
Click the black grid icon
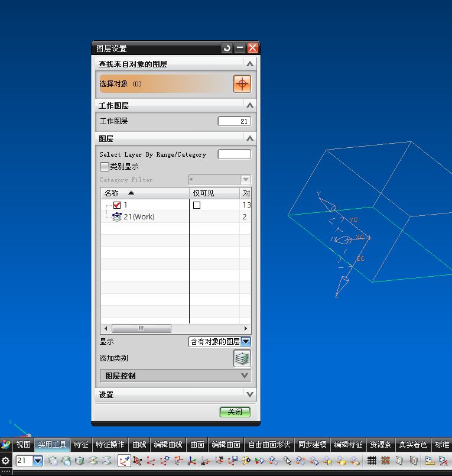tap(372, 461)
